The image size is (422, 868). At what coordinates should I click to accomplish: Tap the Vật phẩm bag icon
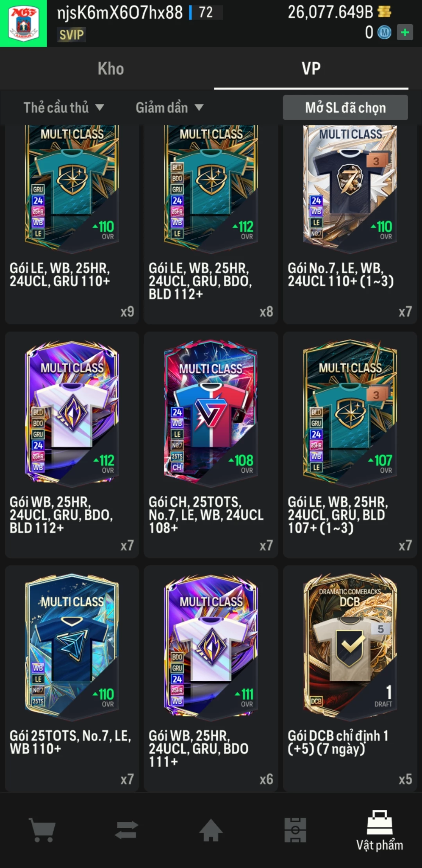[379, 822]
